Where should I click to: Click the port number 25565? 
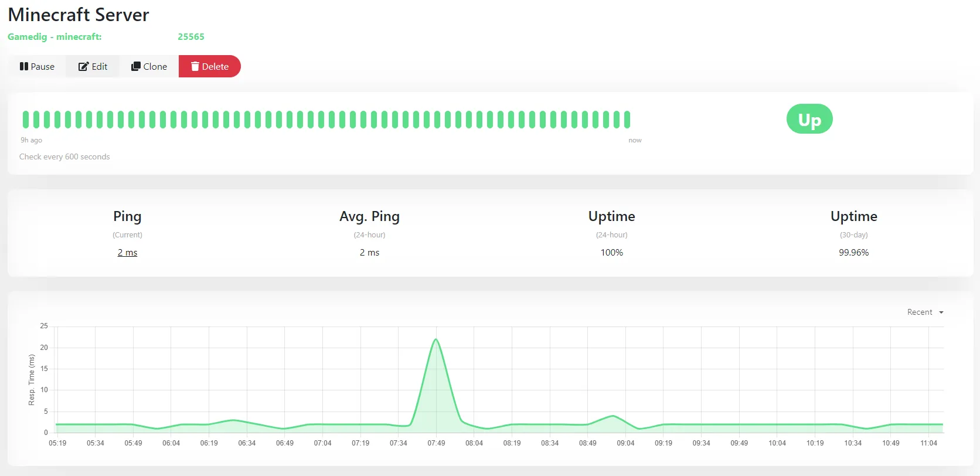point(191,36)
